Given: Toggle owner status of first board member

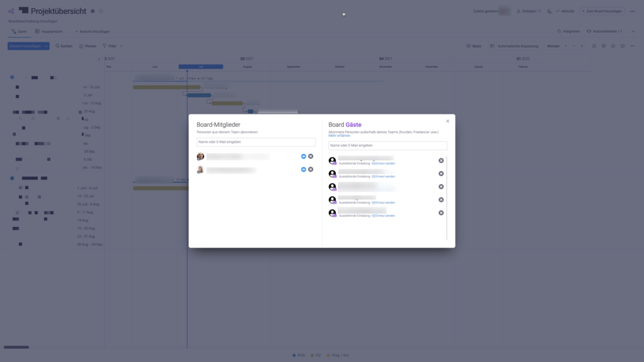Looking at the screenshot, I should point(303,156).
